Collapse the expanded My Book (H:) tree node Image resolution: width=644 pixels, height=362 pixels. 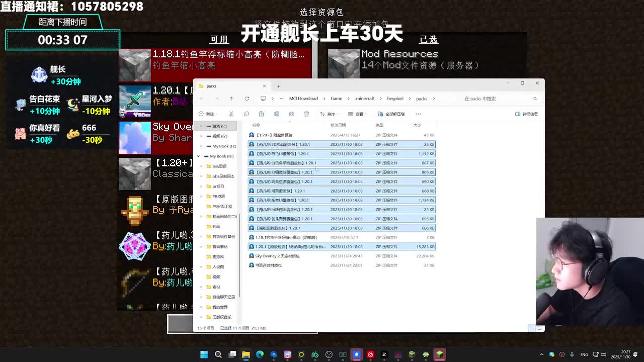pyautogui.click(x=199, y=156)
